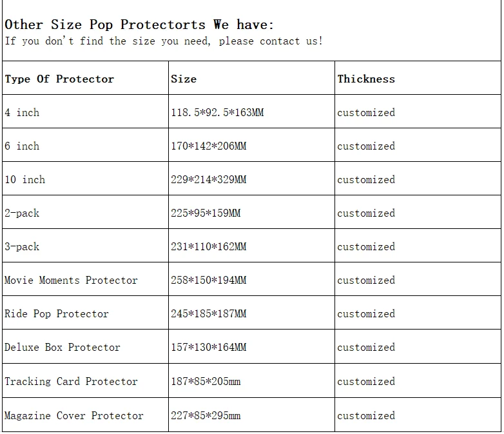Image resolution: width=504 pixels, height=434 pixels.
Task: Click the "10 inch" protector cell
Action: click(24, 180)
